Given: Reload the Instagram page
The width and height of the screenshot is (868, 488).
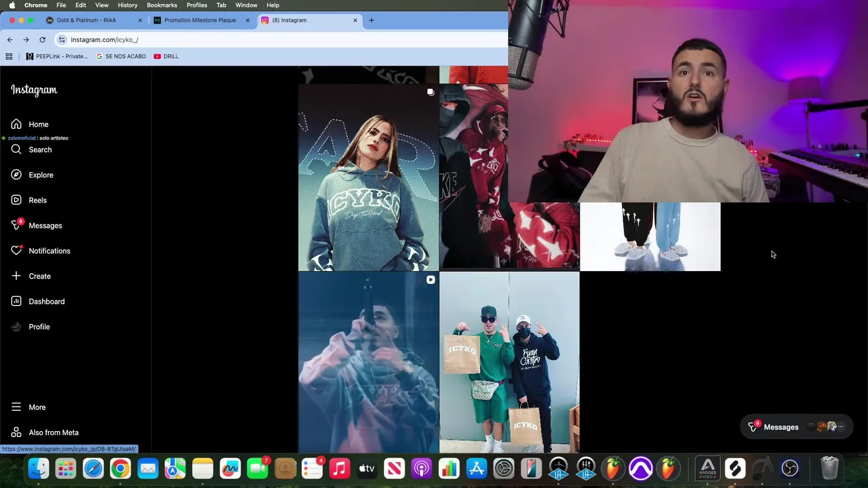Looking at the screenshot, I should tap(42, 40).
